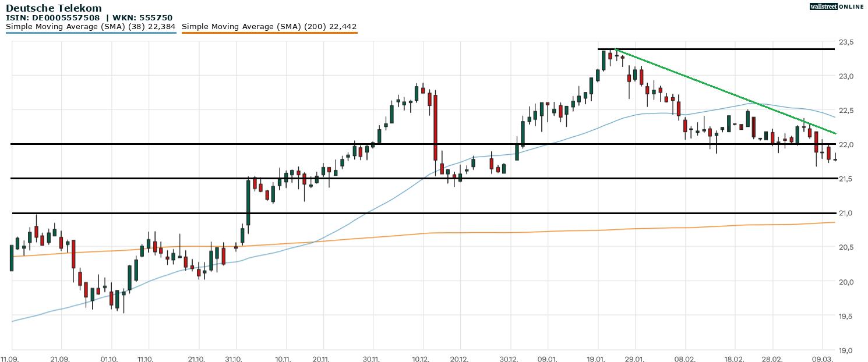
Task: Click the 19,0 price label on the y-axis
Action: pos(846,350)
